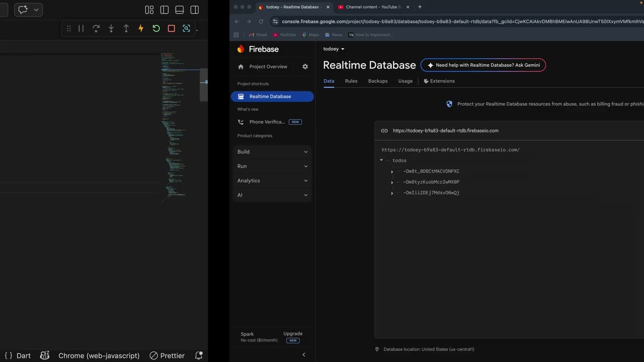Image resolution: width=644 pixels, height=362 pixels.
Task: Open Phone Verification shortcut
Action: 270,122
